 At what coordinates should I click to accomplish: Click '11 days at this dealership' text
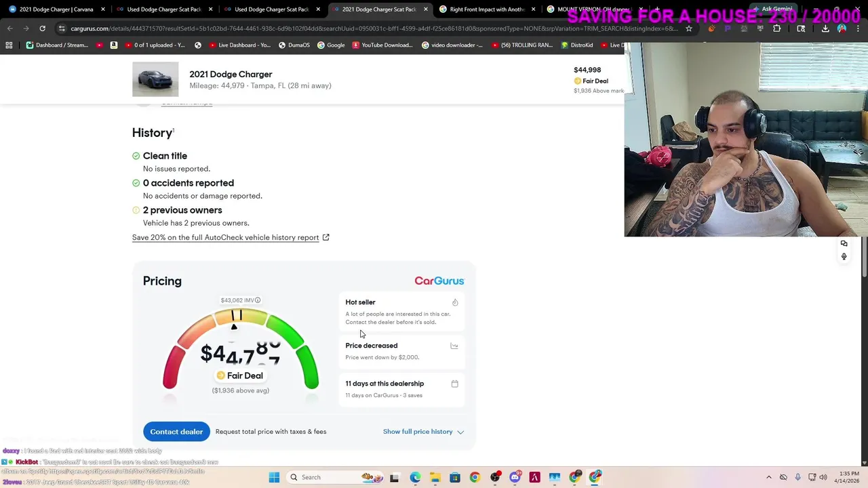pos(384,384)
